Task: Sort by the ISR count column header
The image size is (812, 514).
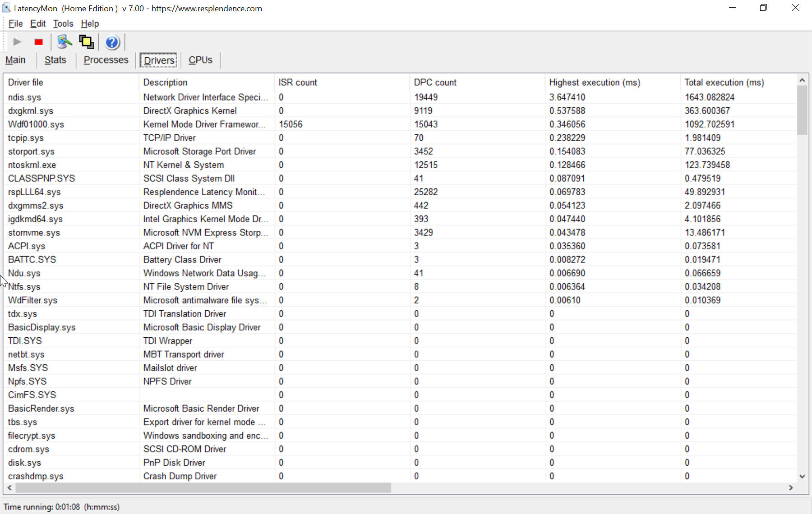Action: tap(342, 83)
